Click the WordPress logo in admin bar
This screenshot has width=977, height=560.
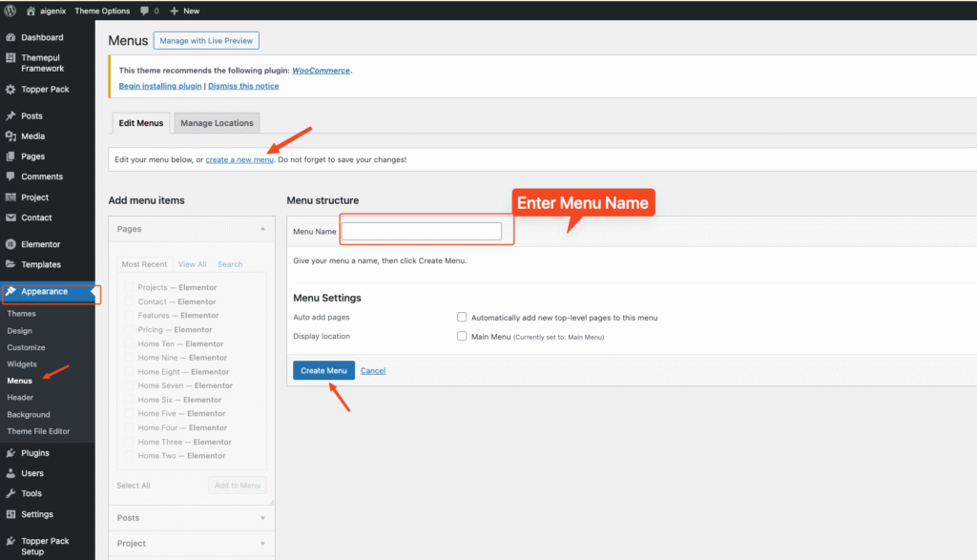(10, 10)
